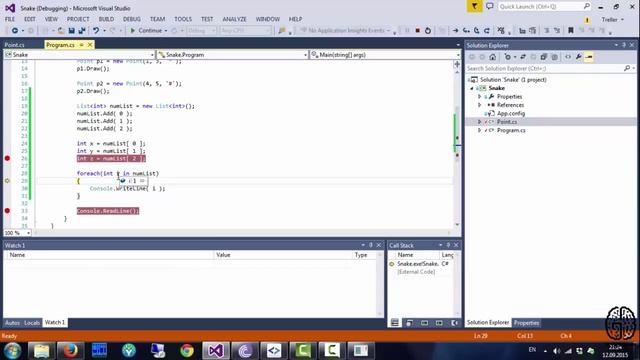Click the first icon below the Call Stack panel
The image size is (640, 360).
395,323
